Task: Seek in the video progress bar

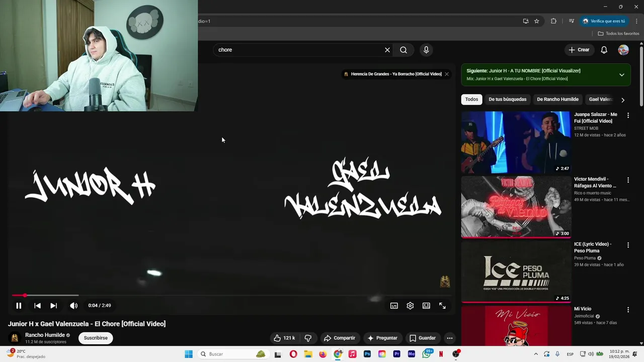Action: (231, 295)
